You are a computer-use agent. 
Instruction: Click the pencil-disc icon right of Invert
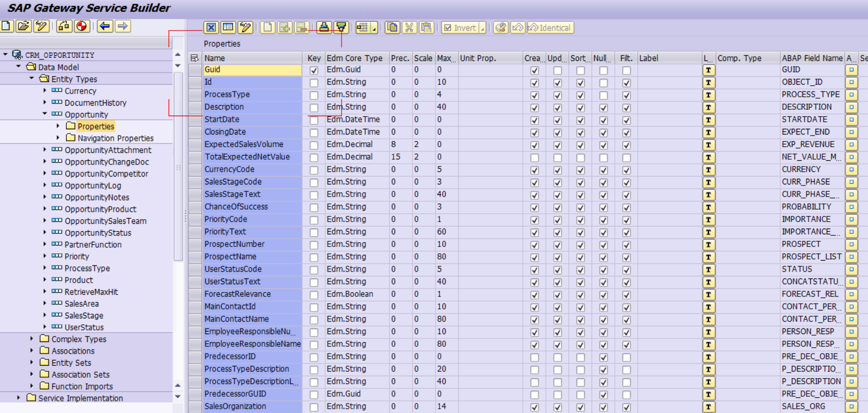[x=501, y=27]
